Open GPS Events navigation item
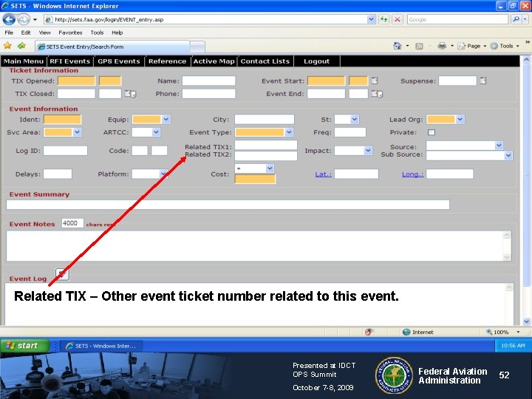532x399 pixels. click(x=119, y=61)
